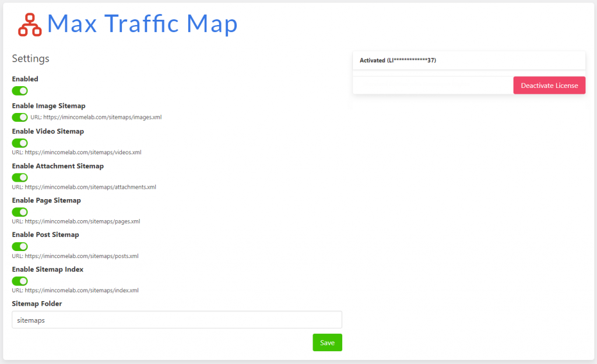Toggle off Enable Image Sitemap

pos(19,118)
